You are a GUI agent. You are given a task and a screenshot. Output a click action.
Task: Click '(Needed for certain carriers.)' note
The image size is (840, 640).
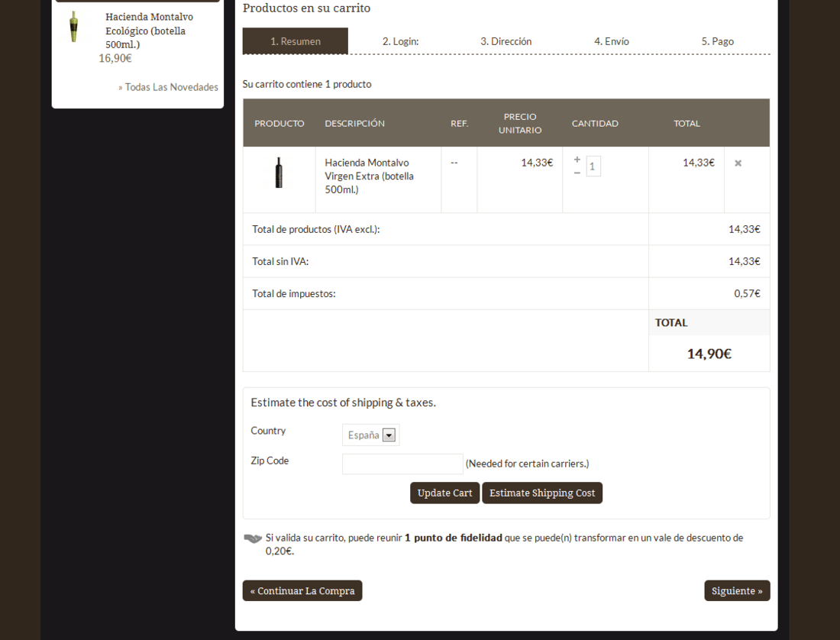coord(527,464)
